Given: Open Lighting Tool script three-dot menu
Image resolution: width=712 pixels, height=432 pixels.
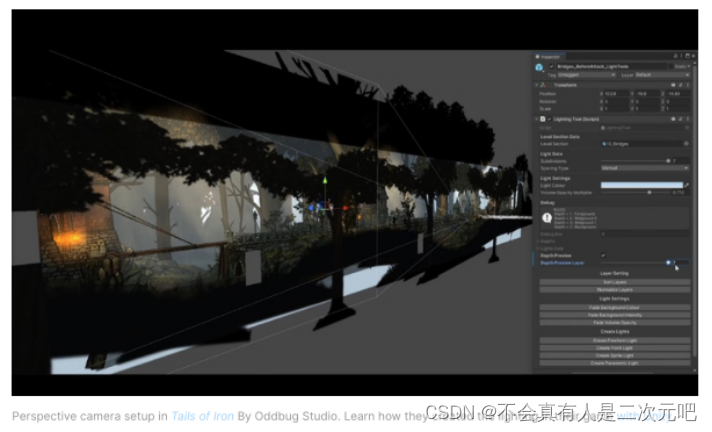Looking at the screenshot, I should coord(687,119).
